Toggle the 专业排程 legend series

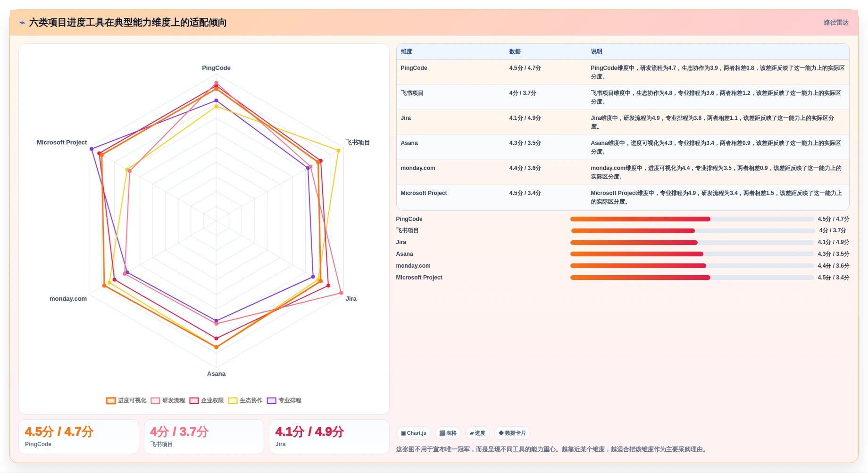click(284, 400)
